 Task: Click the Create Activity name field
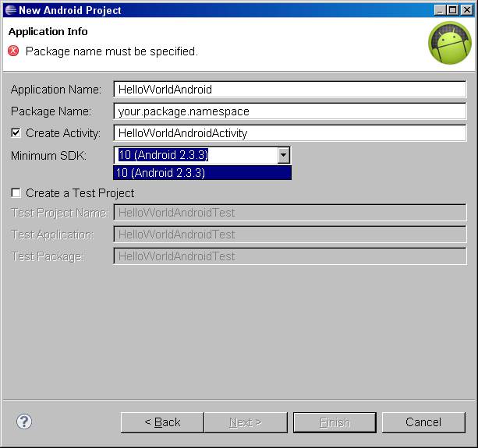[289, 133]
